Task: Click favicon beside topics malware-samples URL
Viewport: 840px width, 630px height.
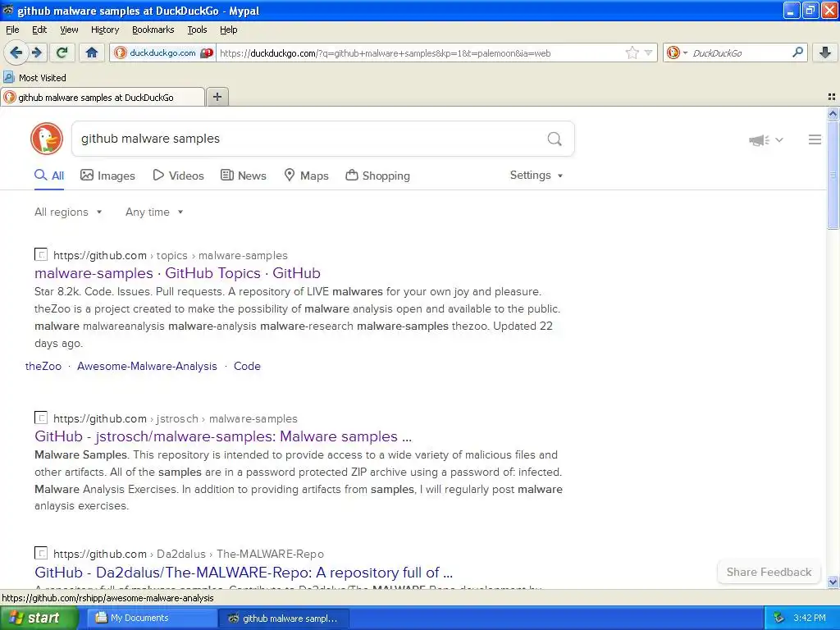Action: pos(41,254)
